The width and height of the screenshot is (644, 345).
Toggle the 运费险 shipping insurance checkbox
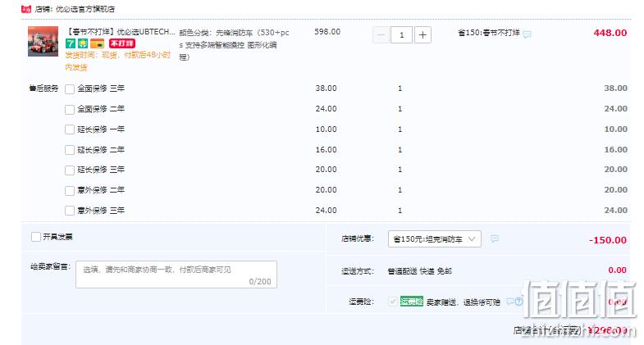click(393, 302)
